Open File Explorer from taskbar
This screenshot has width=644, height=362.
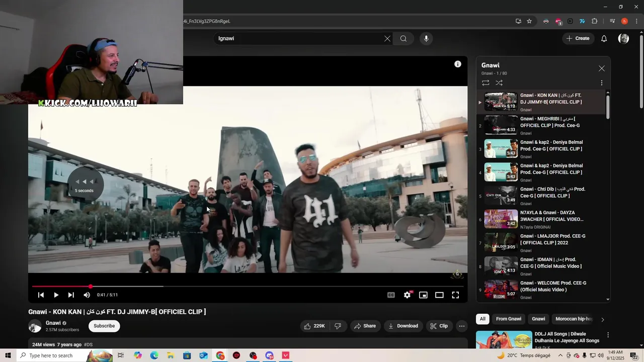point(171,355)
